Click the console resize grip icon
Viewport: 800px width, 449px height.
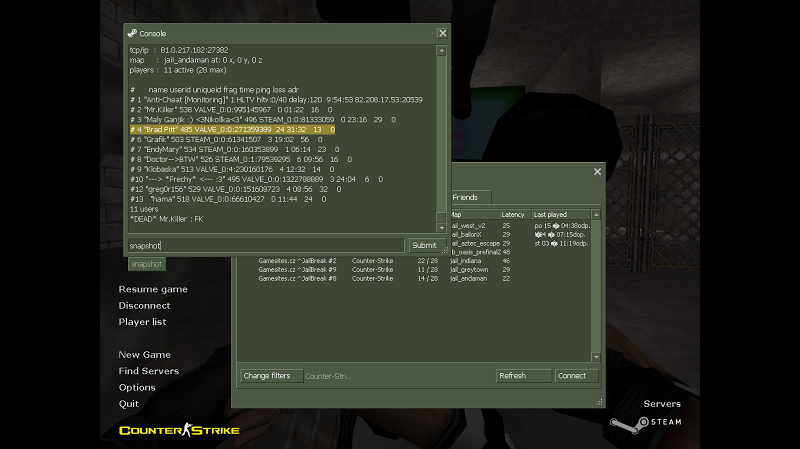(x=445, y=251)
